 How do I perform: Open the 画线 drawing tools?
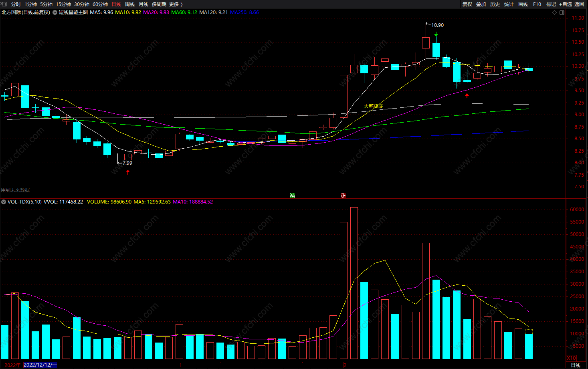tap(523, 4)
